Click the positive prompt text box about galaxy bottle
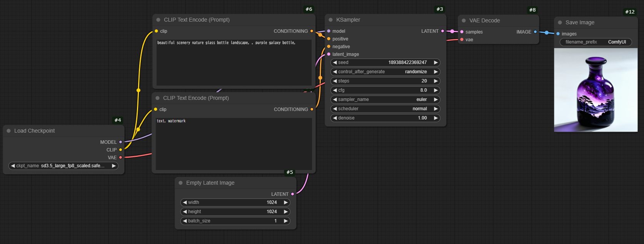 coord(234,62)
